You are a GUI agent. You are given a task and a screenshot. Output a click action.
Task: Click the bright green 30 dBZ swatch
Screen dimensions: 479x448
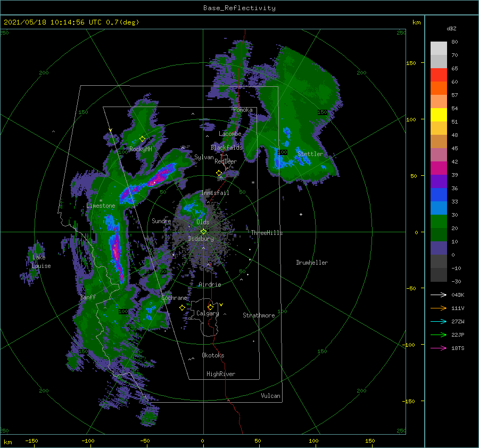(x=439, y=221)
